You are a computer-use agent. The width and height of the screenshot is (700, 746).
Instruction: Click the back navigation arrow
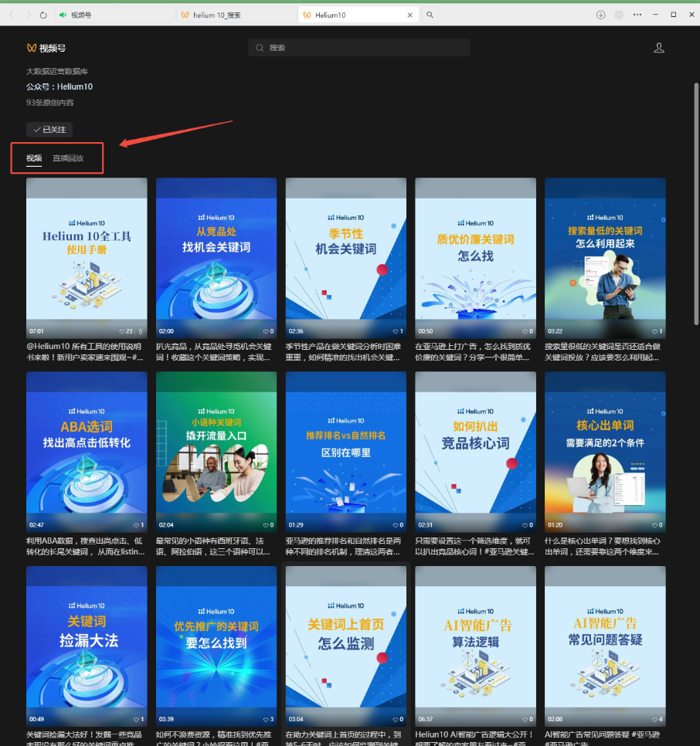12,15
